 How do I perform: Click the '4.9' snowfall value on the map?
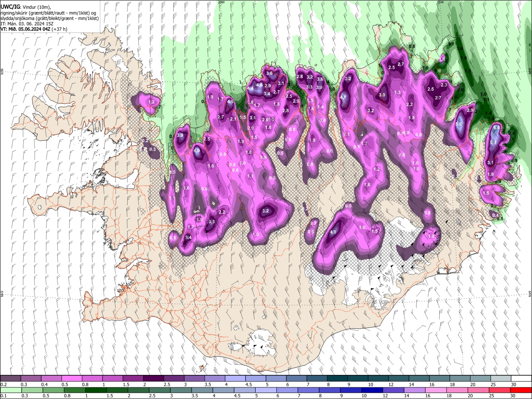197,150
